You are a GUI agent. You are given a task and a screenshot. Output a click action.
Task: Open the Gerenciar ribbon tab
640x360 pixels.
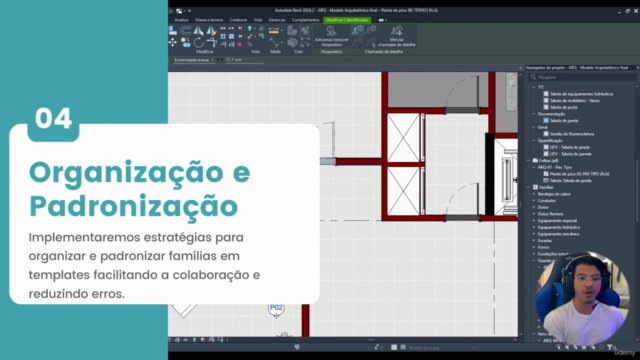pos(277,20)
